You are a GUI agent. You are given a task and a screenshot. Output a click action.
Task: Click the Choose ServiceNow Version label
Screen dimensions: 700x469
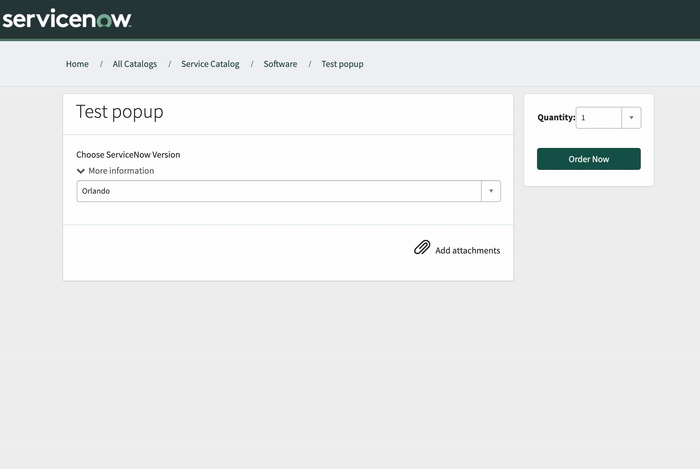click(x=128, y=155)
